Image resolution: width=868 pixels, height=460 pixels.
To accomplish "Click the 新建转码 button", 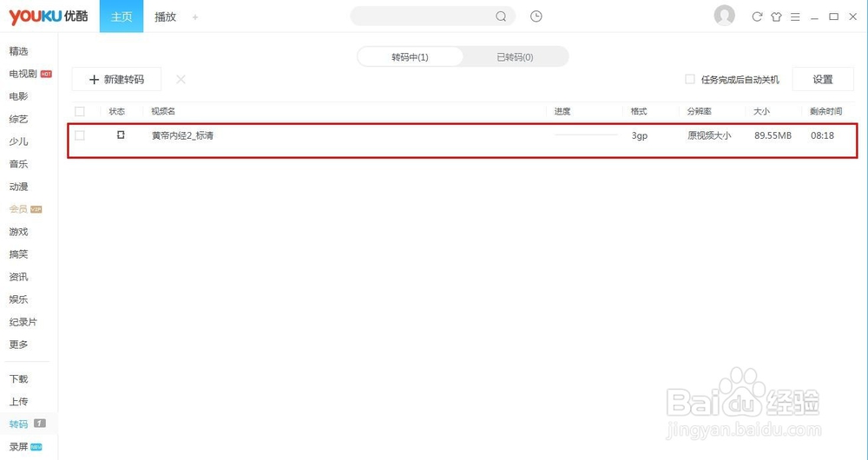I will coord(117,79).
